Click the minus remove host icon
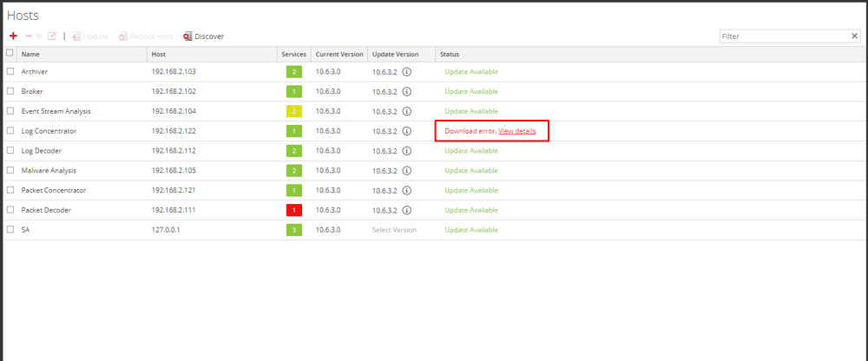The image size is (868, 361). click(x=29, y=36)
